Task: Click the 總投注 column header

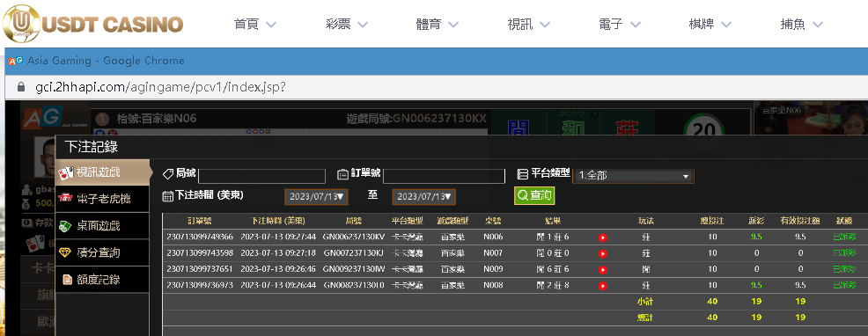Action: (712, 221)
